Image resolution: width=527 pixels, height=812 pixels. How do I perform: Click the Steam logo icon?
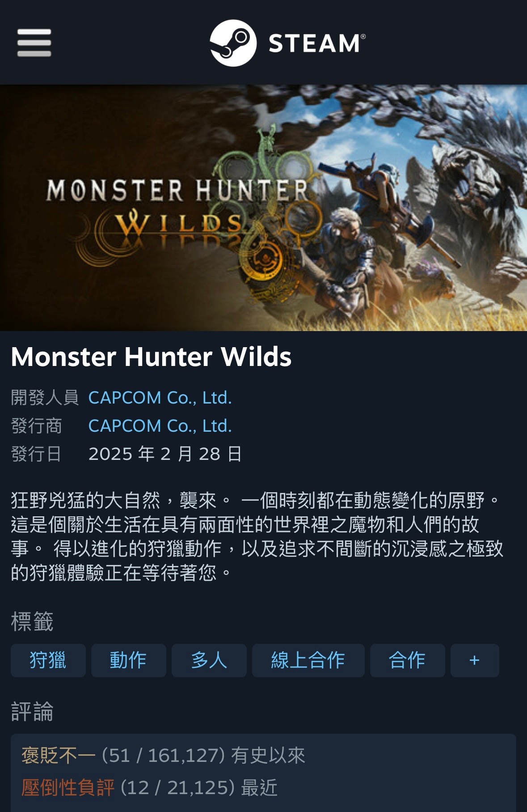click(x=233, y=43)
